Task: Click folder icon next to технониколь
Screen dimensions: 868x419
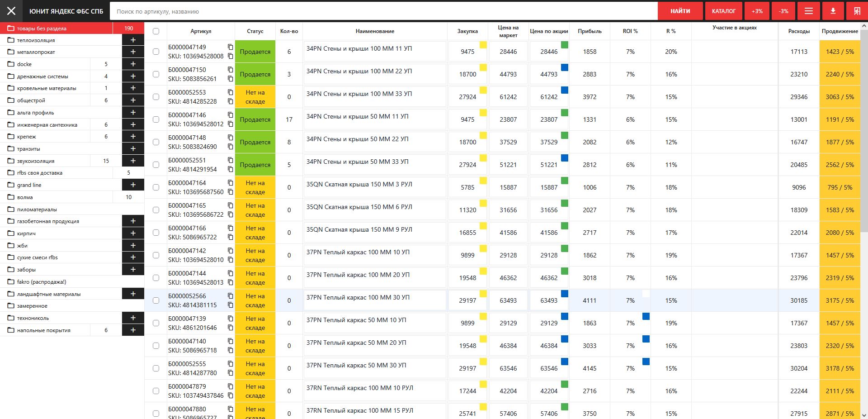Action: point(11,318)
